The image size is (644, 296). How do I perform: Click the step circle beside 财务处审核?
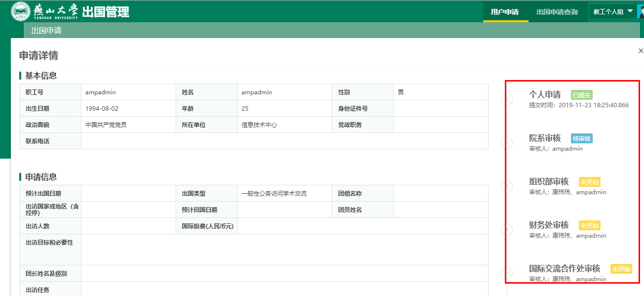[x=507, y=230]
